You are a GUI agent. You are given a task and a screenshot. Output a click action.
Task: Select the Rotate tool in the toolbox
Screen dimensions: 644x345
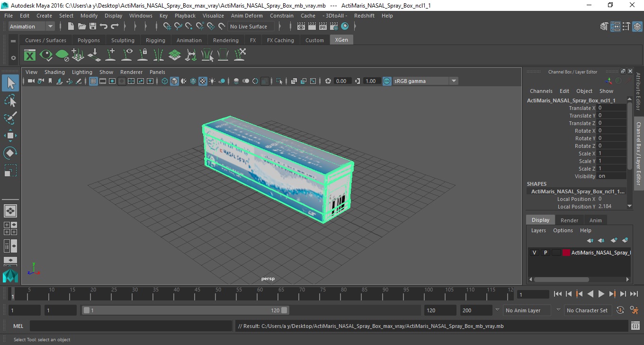click(10, 153)
